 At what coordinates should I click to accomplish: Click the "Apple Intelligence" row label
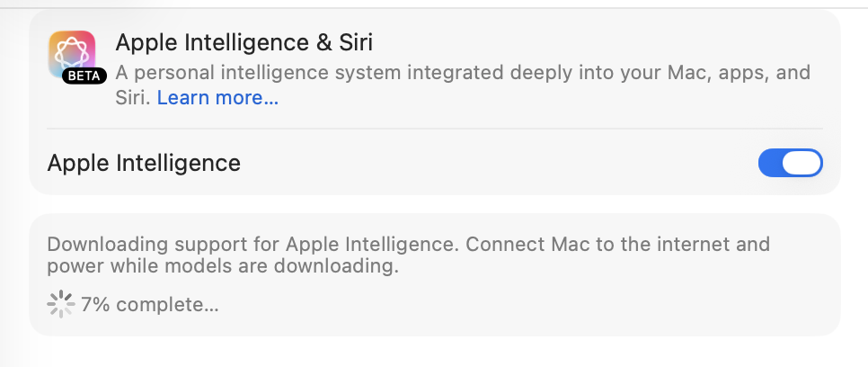tap(144, 163)
